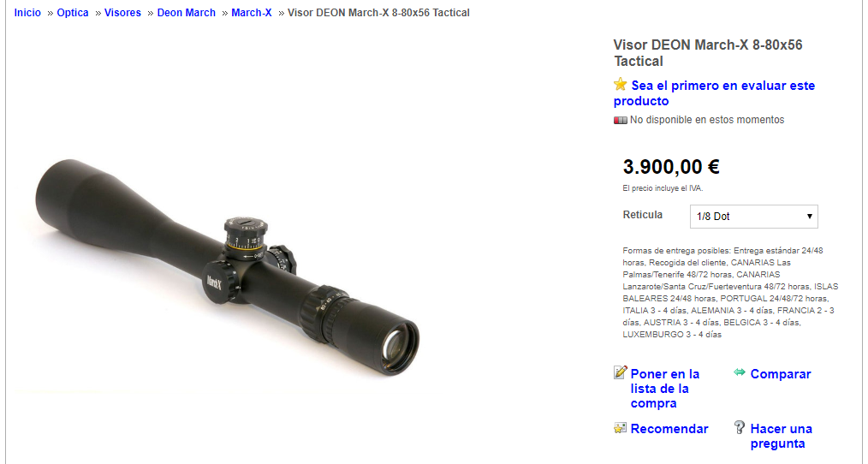Click the March-X riflescope product image

227,267
